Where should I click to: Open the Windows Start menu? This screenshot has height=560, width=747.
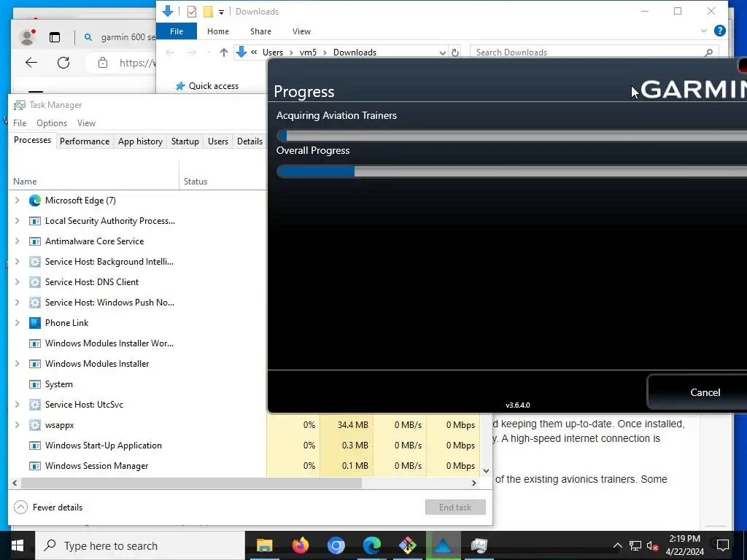(18, 545)
